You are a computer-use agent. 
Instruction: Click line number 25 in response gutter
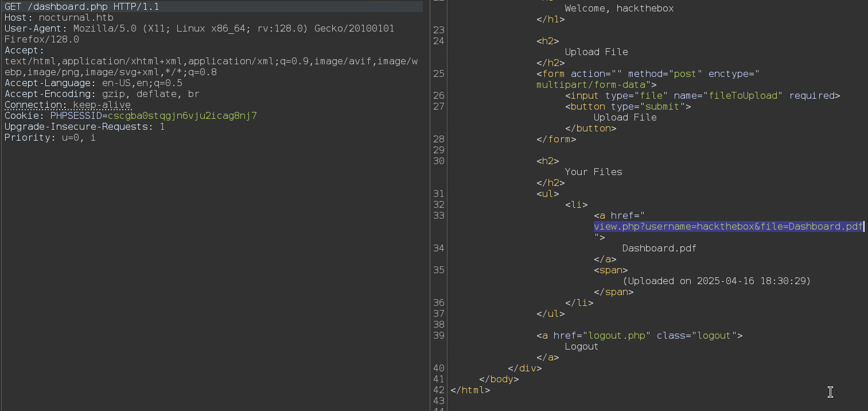click(x=439, y=74)
